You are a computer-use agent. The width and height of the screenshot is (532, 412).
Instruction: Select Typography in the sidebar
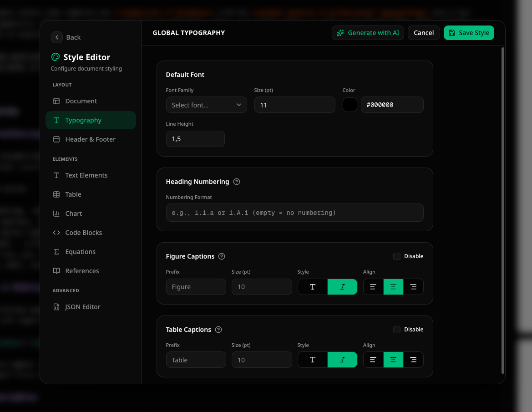[x=91, y=120]
